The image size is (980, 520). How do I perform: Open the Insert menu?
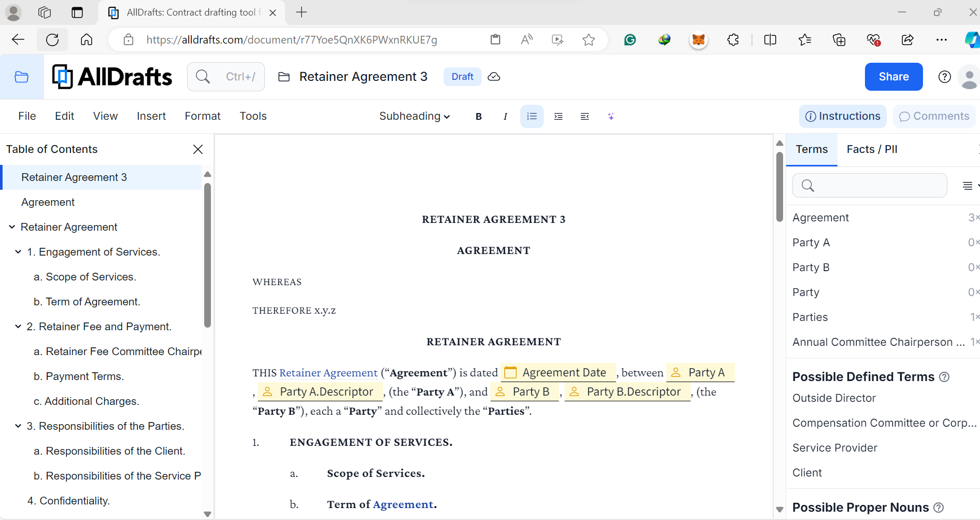click(151, 116)
